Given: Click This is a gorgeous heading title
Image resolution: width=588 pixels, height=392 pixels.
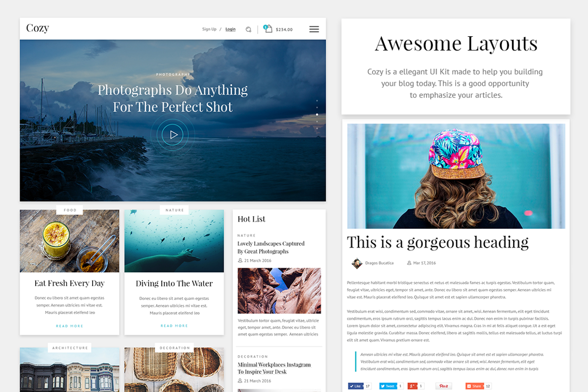Looking at the screenshot, I should [x=438, y=242].
